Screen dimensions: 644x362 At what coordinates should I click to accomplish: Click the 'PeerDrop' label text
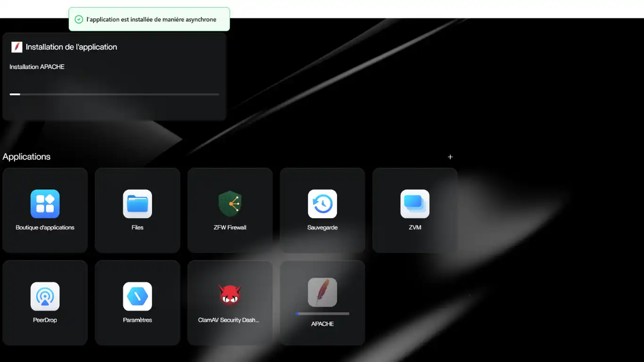[x=45, y=320]
